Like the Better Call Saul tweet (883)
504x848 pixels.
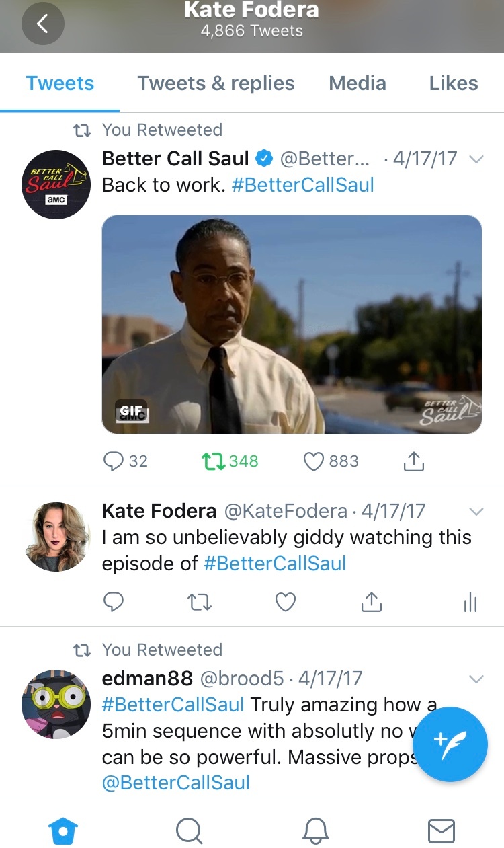pos(331,461)
